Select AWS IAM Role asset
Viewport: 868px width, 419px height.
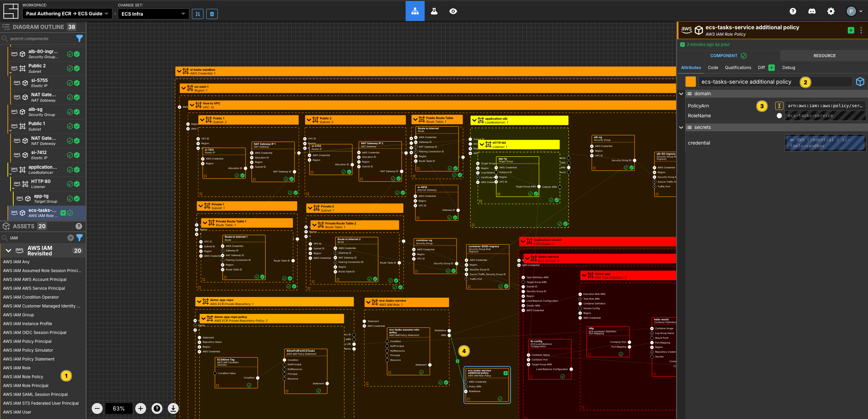pos(17,368)
